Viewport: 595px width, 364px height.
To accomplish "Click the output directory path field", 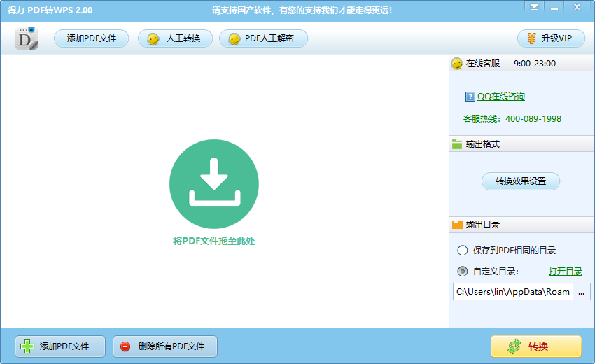I will [512, 291].
